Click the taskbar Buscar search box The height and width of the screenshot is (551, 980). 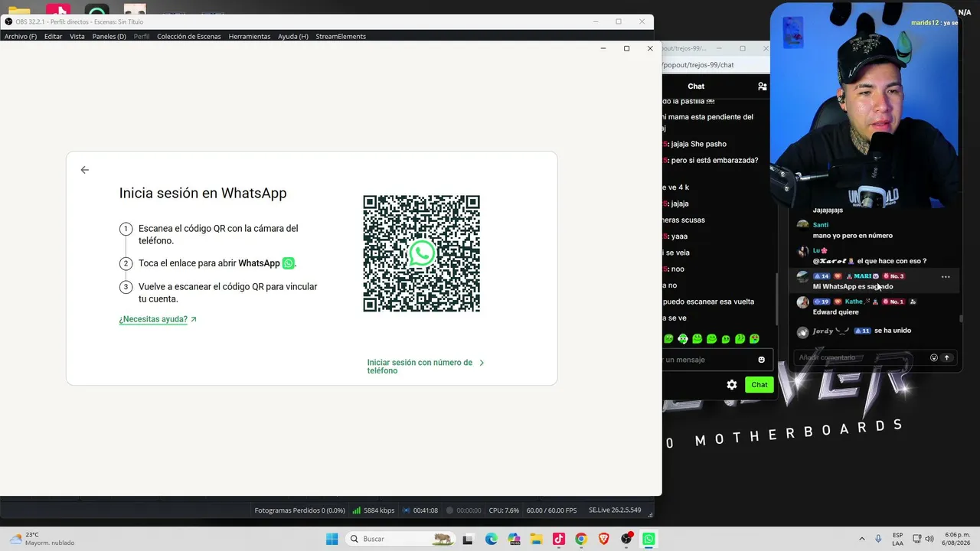[400, 539]
